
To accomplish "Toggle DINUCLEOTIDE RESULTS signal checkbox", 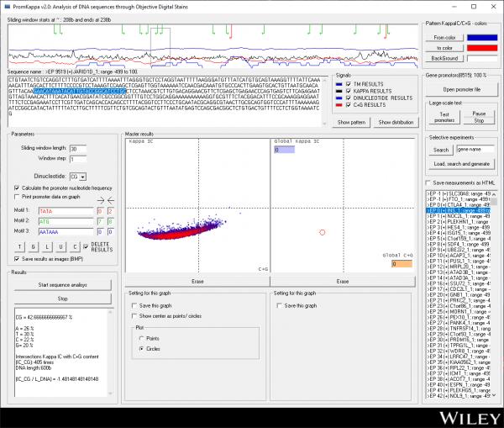I will pyautogui.click(x=348, y=98).
